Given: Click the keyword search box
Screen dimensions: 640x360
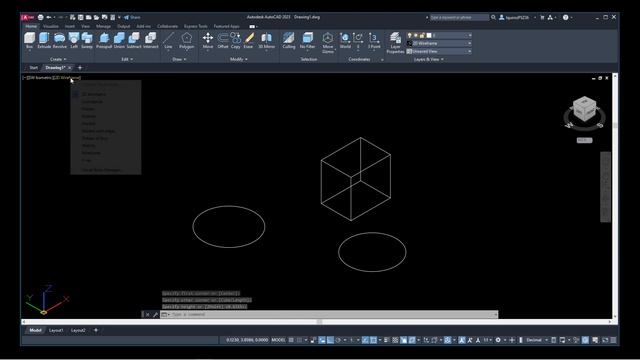Looking at the screenshot, I should coord(459,17).
